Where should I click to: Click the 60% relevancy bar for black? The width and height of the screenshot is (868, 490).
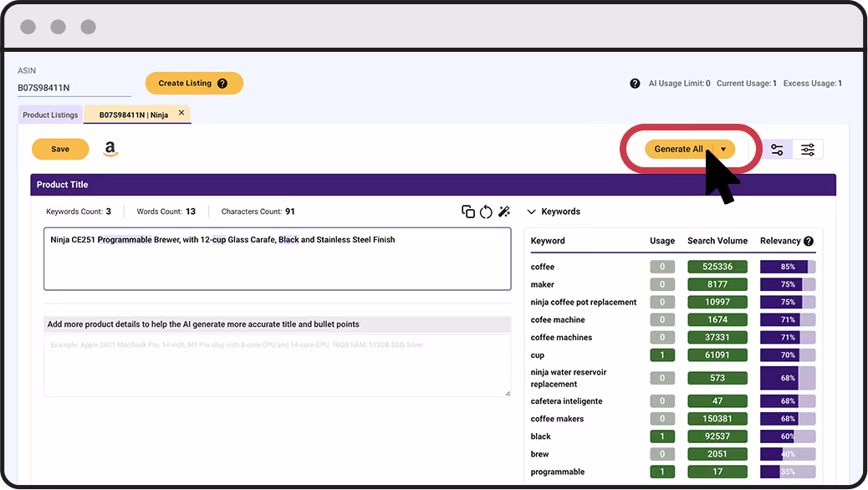click(x=788, y=436)
